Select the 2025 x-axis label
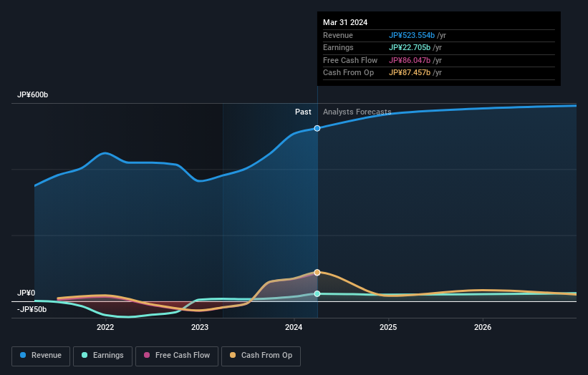This screenshot has height=375, width=588. pyautogui.click(x=388, y=327)
